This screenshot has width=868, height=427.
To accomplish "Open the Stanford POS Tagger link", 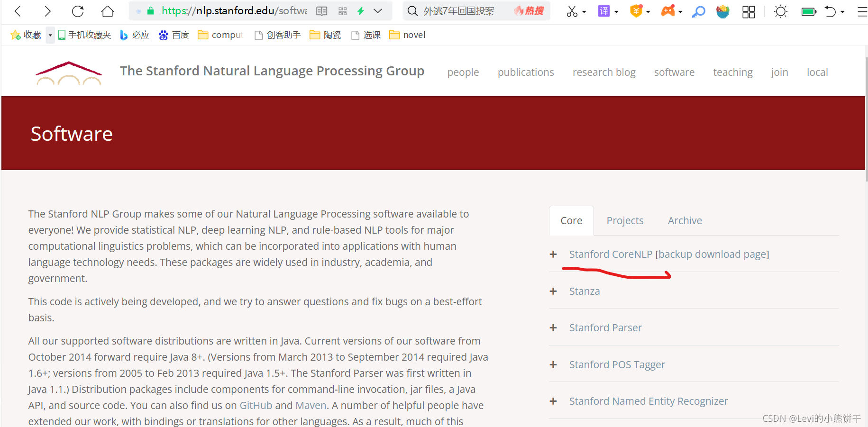I will (617, 364).
